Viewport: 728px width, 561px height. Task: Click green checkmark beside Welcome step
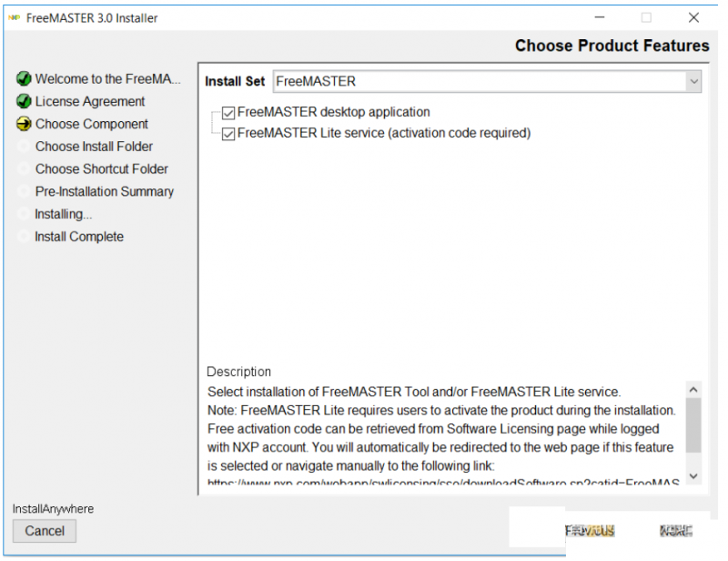[x=24, y=79]
